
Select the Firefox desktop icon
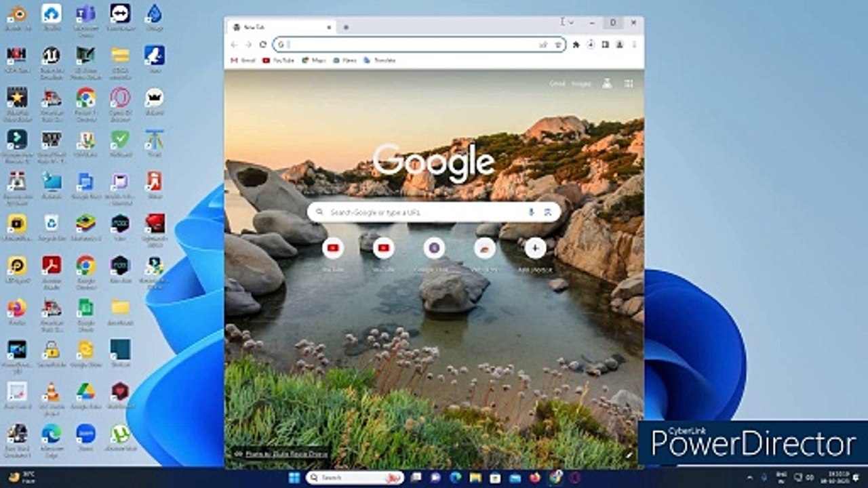pos(17,312)
